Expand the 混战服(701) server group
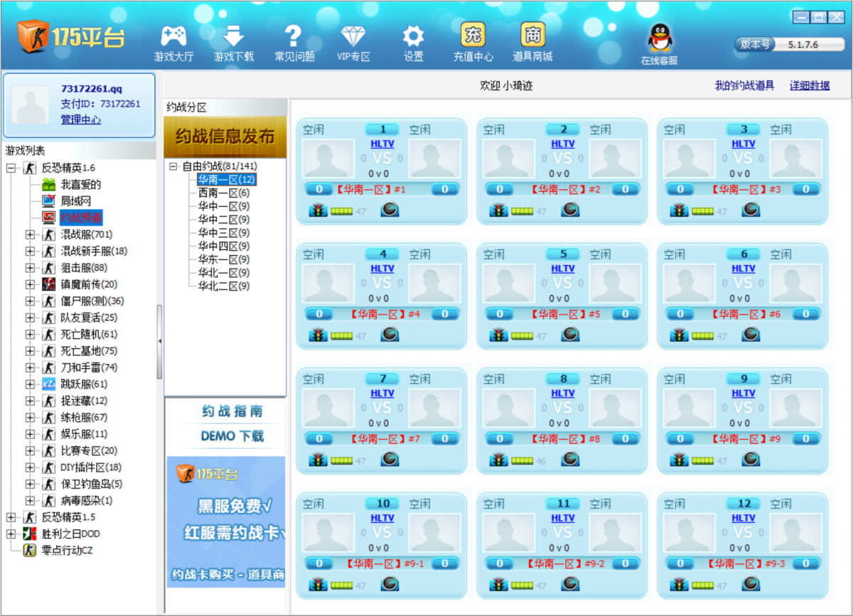 point(30,234)
